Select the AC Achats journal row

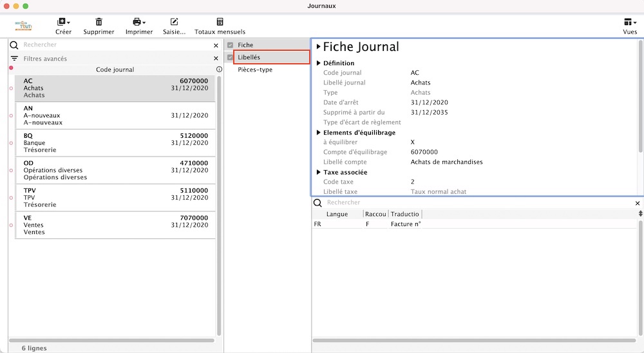(x=115, y=88)
